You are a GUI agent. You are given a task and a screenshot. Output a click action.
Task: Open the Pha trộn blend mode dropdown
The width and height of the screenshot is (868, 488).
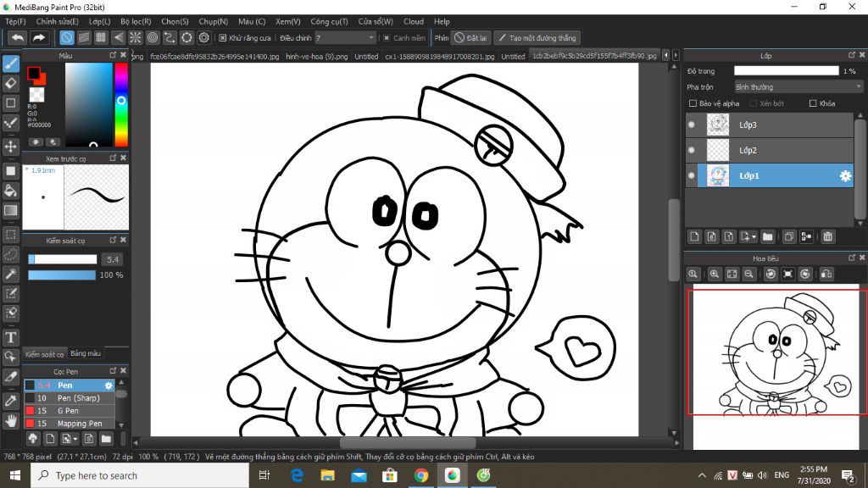point(798,87)
